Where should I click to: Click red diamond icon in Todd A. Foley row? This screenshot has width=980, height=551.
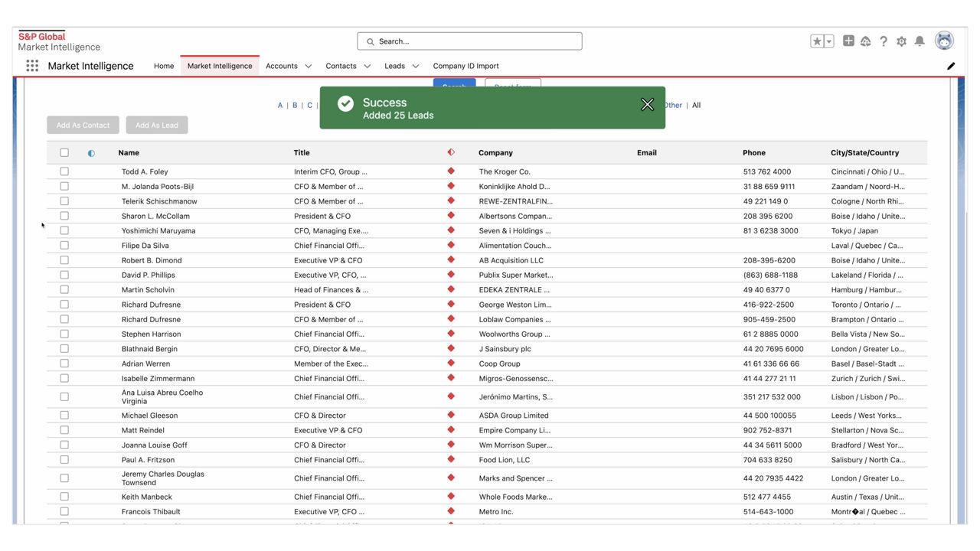(451, 171)
